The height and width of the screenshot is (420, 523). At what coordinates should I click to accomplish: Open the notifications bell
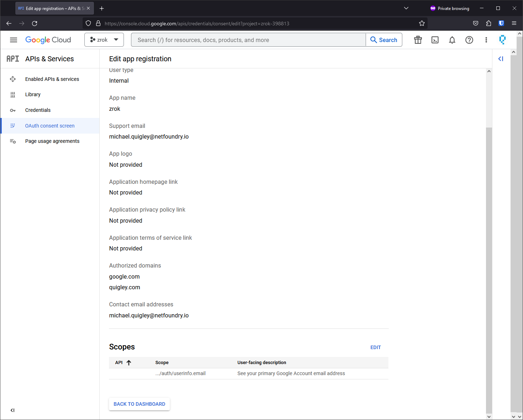[x=452, y=40]
